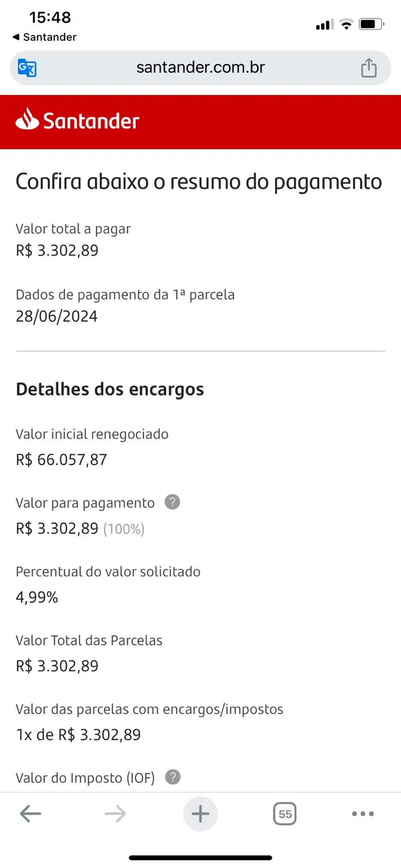Screen dimensions: 401x868
Task: Open help for Valor do Imposto (IOF)
Action: (x=173, y=777)
